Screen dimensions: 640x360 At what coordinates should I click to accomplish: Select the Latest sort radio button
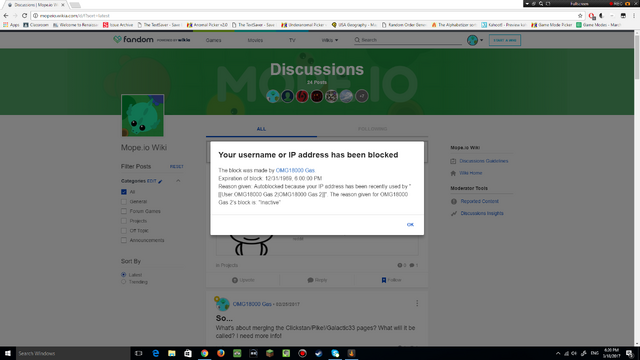(x=123, y=275)
